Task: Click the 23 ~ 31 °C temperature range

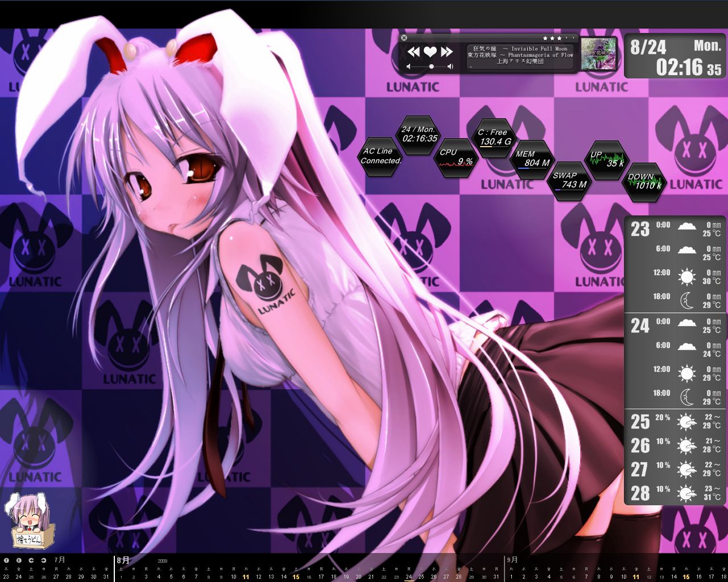Action: pos(713,492)
